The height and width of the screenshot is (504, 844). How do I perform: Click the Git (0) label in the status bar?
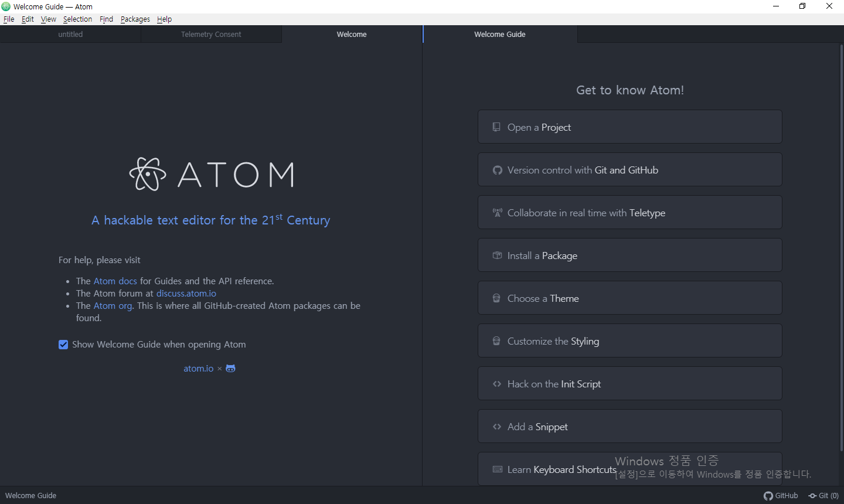click(x=828, y=496)
